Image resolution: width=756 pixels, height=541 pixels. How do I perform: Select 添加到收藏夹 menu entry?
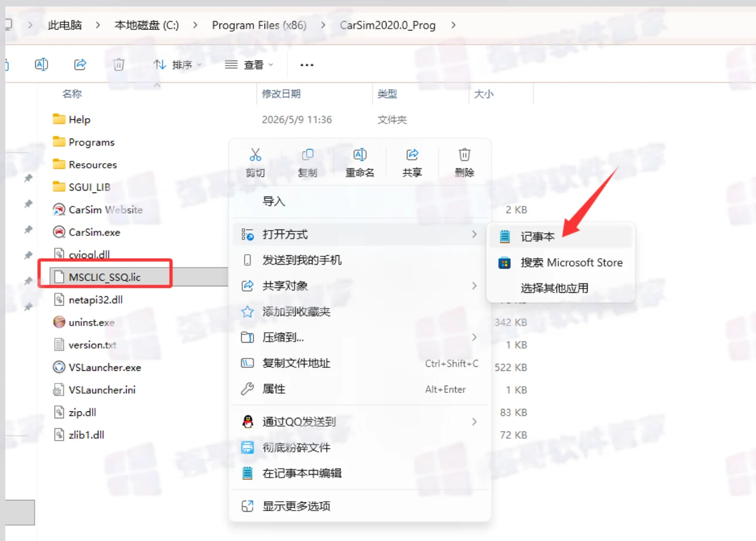[x=360, y=312]
